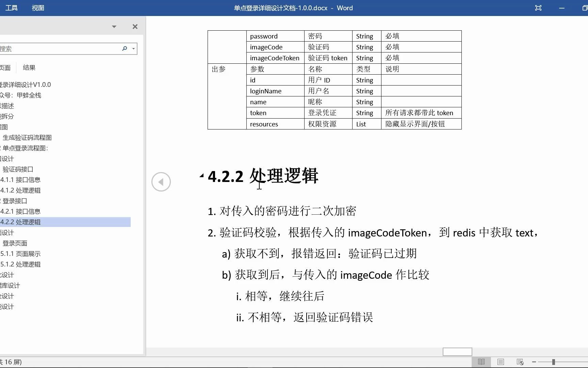Collapse the 4.2.2 处理逻辑 heading triangle
Viewport: 588px width, 368px height.
point(202,176)
